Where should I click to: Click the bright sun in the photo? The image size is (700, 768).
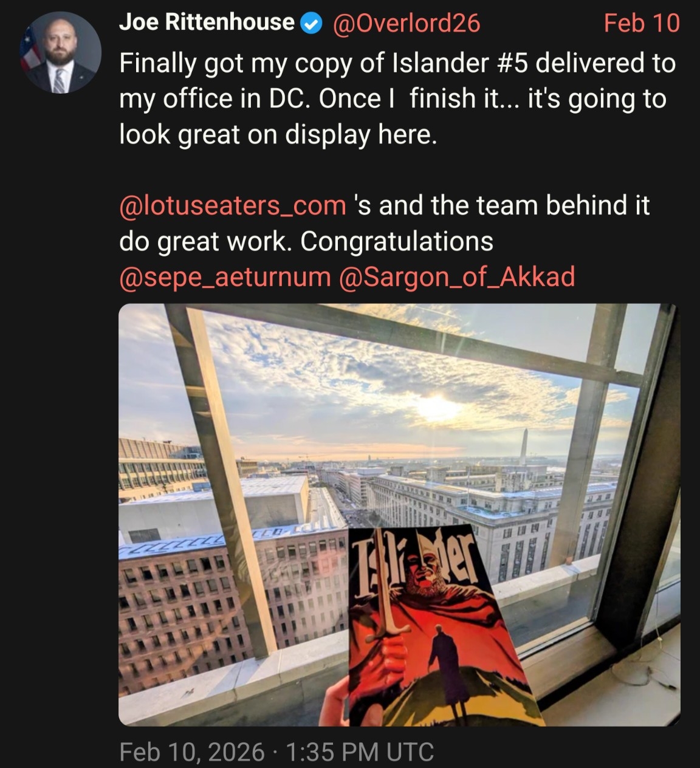pos(439,407)
